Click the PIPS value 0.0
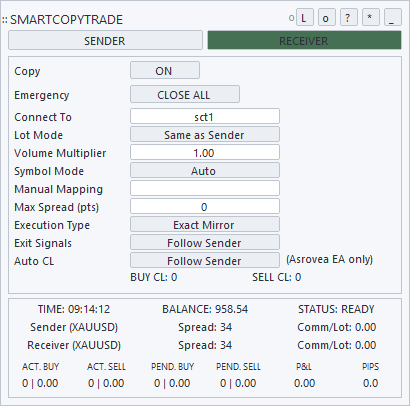Viewport: 410px width, 406px height. pyautogui.click(x=370, y=383)
